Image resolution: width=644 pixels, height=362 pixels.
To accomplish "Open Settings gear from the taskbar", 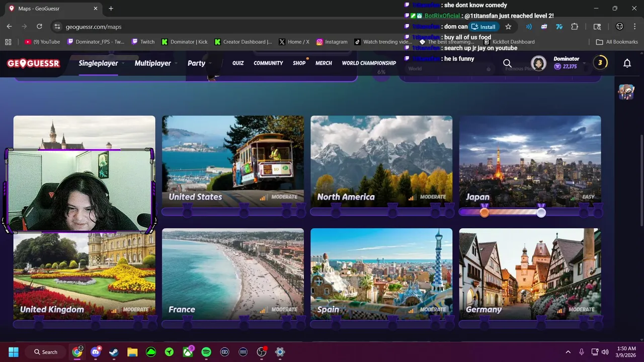I will (x=280, y=352).
